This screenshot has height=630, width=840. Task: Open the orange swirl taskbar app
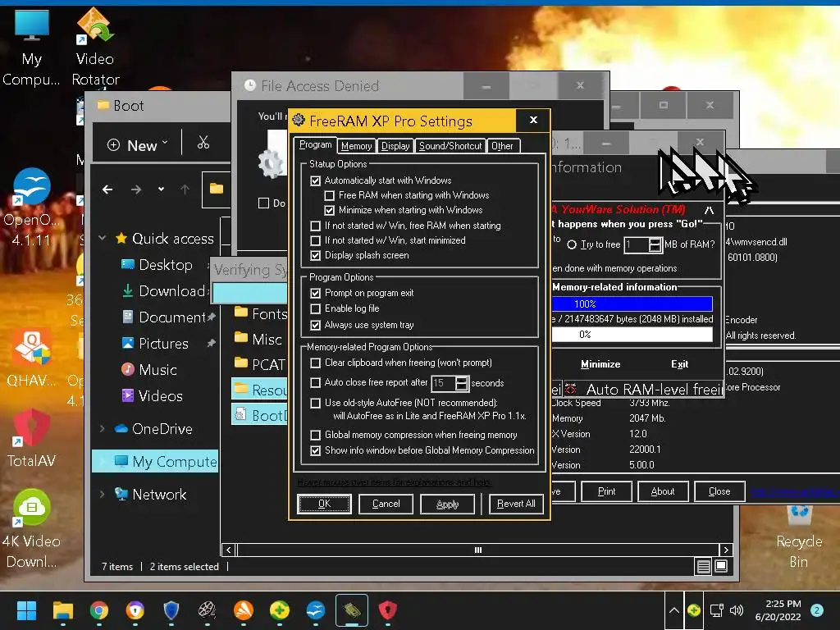[243, 610]
